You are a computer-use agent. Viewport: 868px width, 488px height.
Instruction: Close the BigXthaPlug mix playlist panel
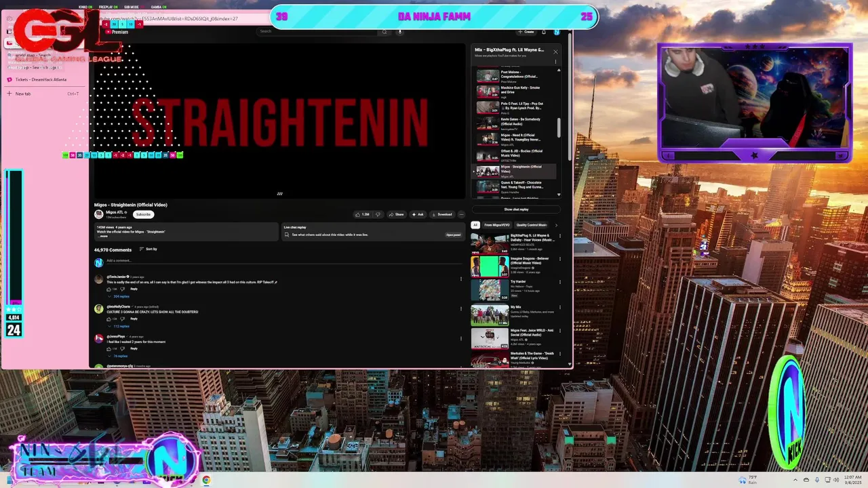click(x=555, y=52)
